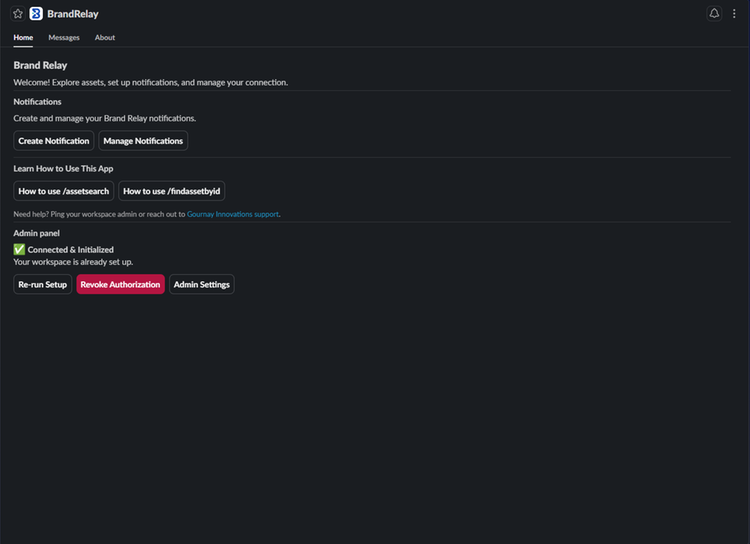Open How to use /assetsearch guide
The image size is (750, 544).
[x=64, y=191]
